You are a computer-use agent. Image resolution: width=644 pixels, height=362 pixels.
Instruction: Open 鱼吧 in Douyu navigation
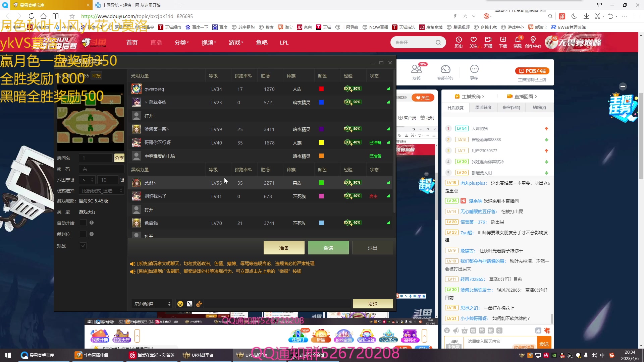[262, 43]
